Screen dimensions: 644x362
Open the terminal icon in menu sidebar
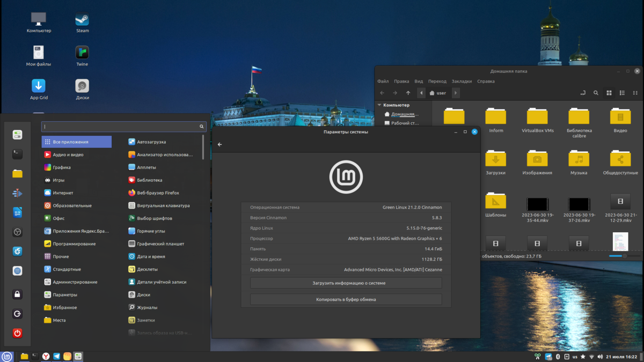tap(17, 154)
